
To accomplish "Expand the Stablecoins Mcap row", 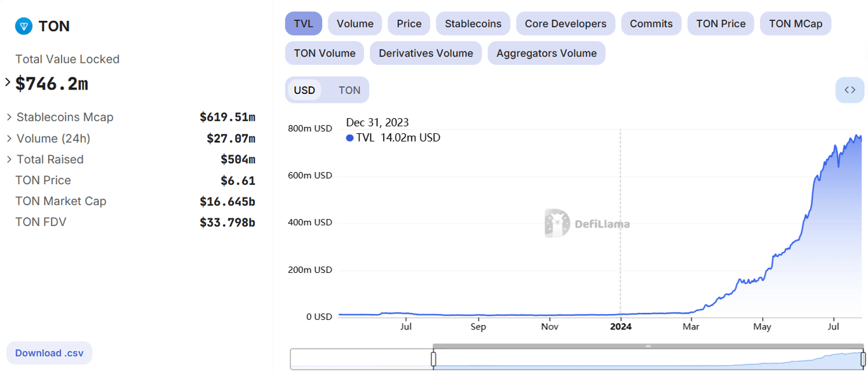I will (10, 117).
